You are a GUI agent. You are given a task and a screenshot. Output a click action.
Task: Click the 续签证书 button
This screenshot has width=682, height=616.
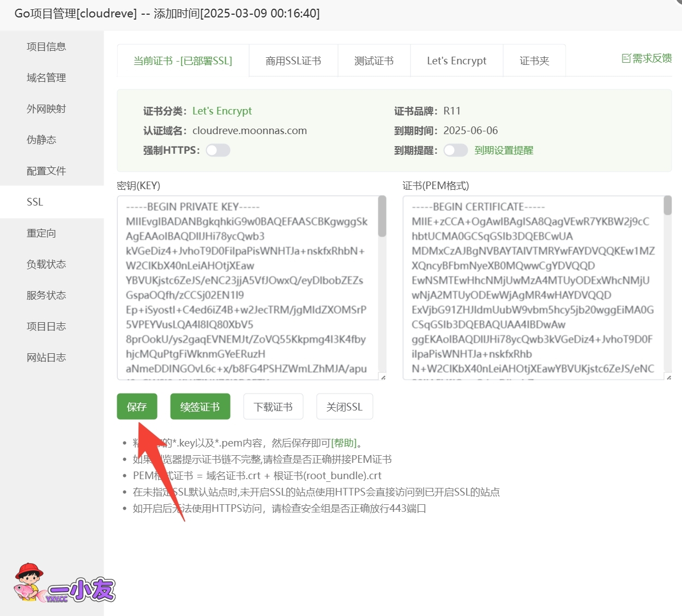coord(200,407)
